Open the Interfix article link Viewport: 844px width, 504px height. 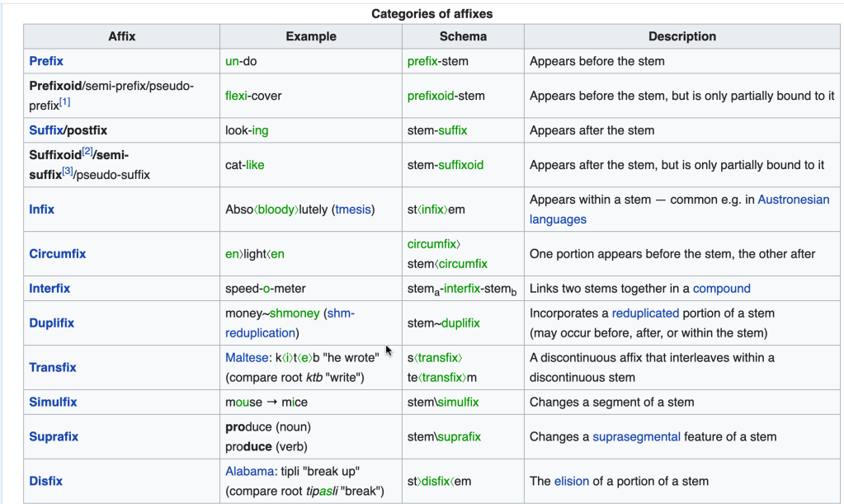coord(50,289)
